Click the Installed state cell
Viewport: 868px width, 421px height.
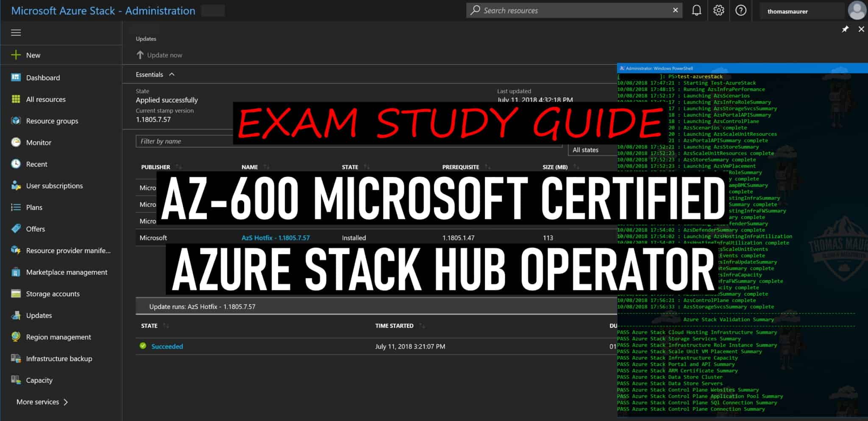353,238
